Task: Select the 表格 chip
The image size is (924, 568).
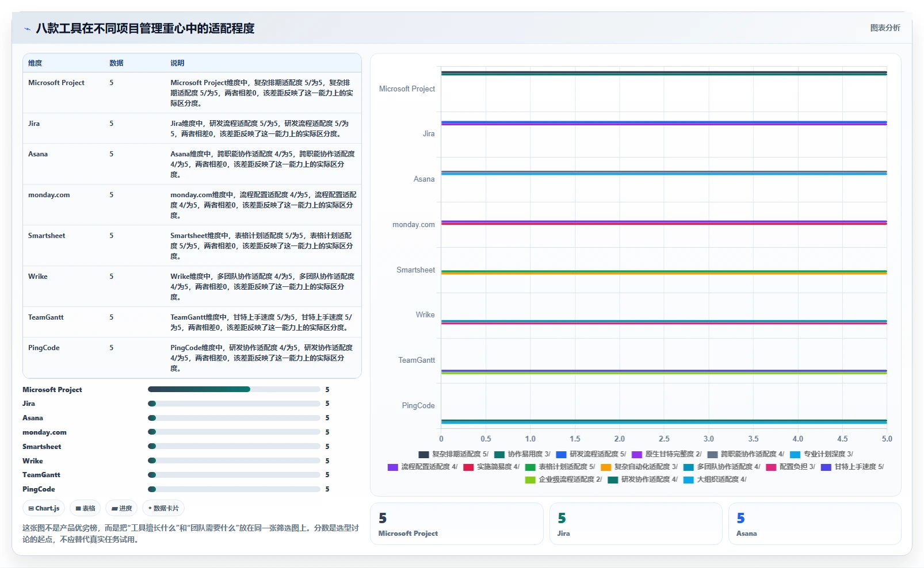Action: pyautogui.click(x=85, y=508)
